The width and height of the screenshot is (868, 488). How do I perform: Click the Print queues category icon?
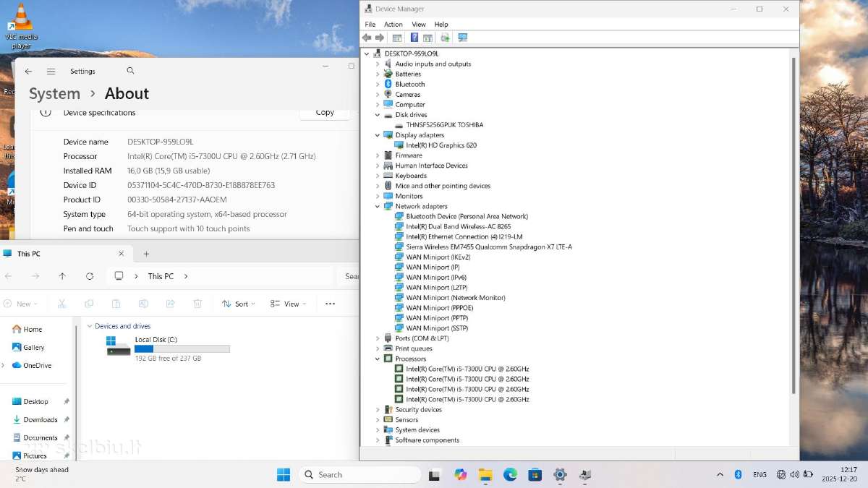click(388, 348)
